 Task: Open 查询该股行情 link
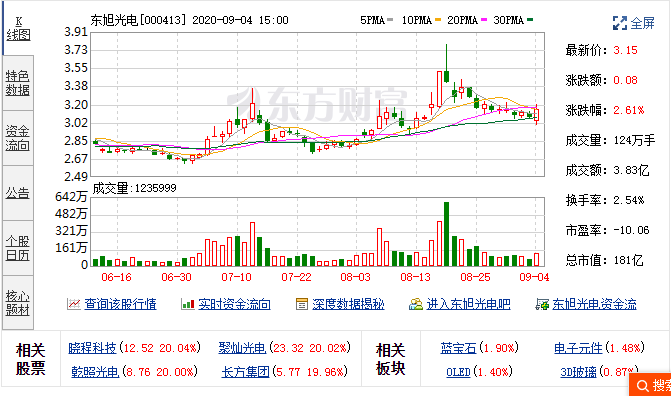[120, 304]
